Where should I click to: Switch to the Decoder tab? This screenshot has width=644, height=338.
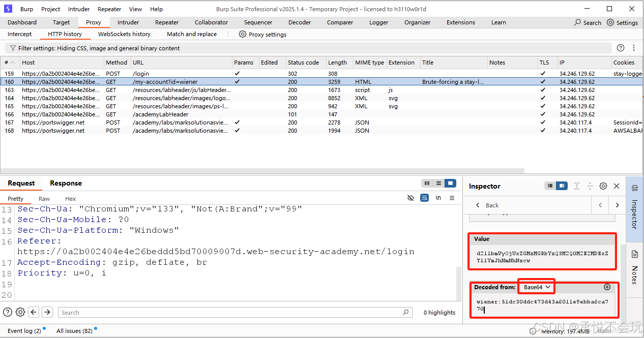click(300, 22)
